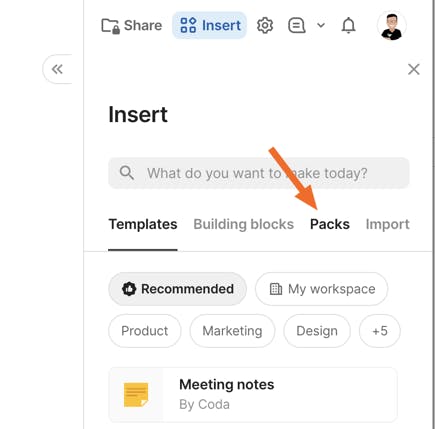
Task: Select the Recommended filter chip
Action: [178, 289]
